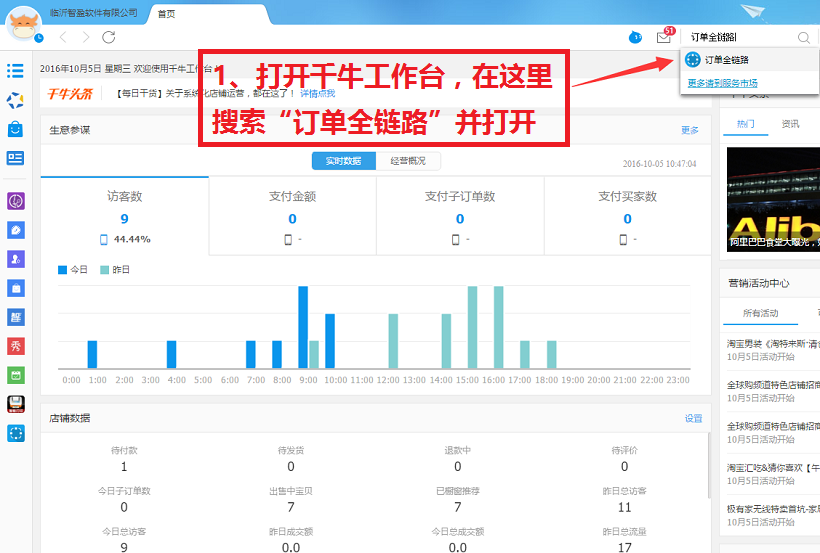820x553 pixels.
Task: Switch to 实时数据 toggle
Action: [344, 161]
